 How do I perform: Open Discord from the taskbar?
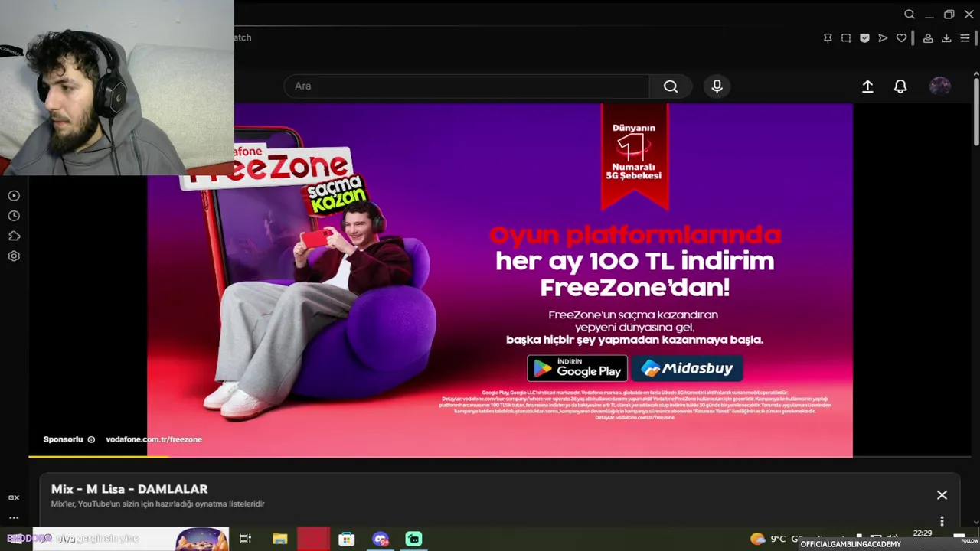pos(381,539)
